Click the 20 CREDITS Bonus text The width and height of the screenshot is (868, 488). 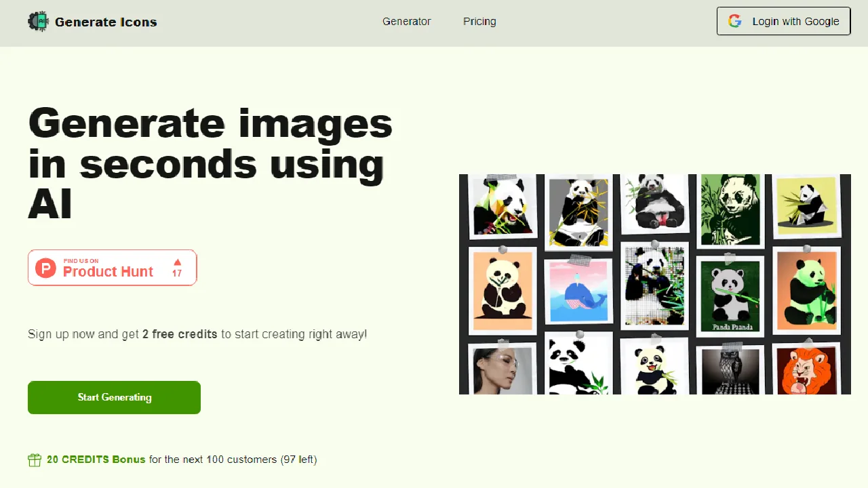[x=96, y=460]
